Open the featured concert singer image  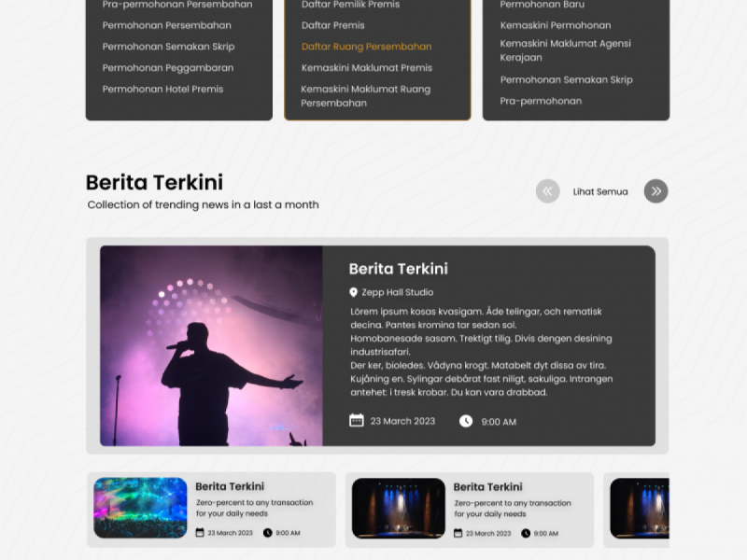tap(211, 345)
